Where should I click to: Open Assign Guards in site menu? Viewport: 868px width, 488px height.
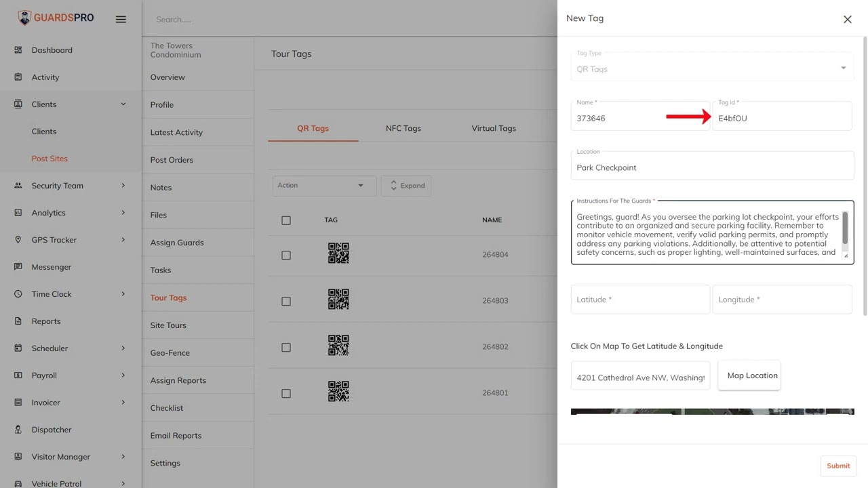click(x=177, y=243)
